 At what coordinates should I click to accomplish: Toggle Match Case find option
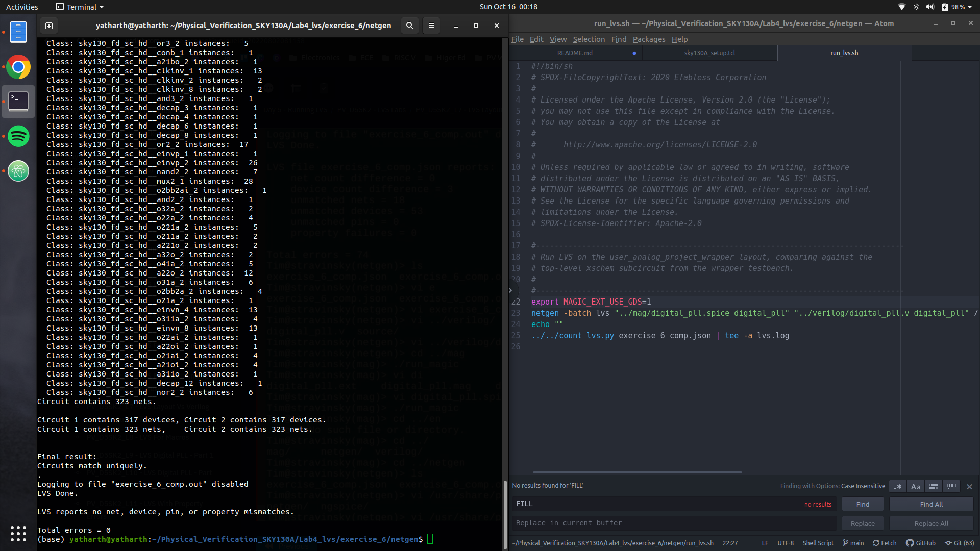coord(916,487)
